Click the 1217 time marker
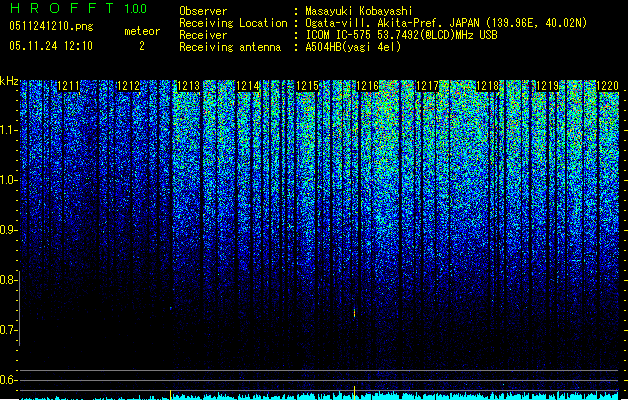 coord(428,86)
